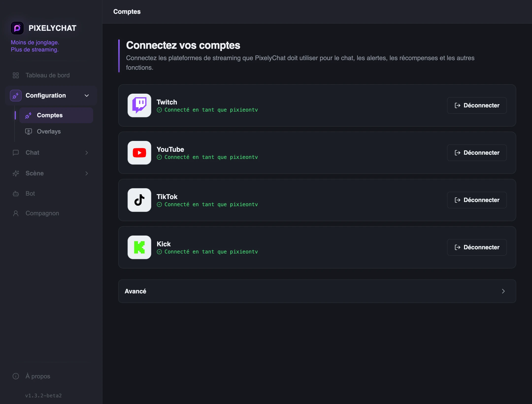The height and width of the screenshot is (404, 532).
Task: Click the Chat bubble icon
Action: click(16, 153)
